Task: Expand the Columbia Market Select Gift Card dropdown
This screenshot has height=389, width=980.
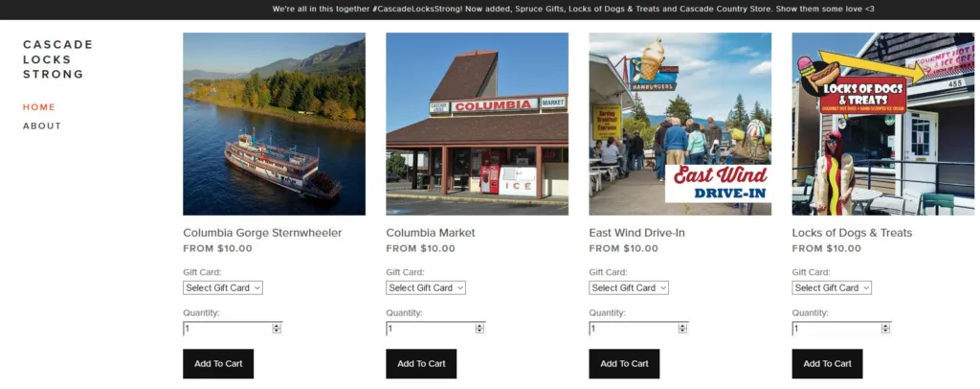Action: point(426,287)
